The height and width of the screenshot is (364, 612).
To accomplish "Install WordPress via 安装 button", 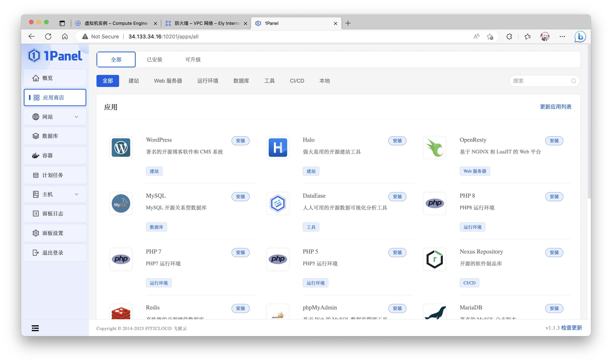I will [240, 141].
